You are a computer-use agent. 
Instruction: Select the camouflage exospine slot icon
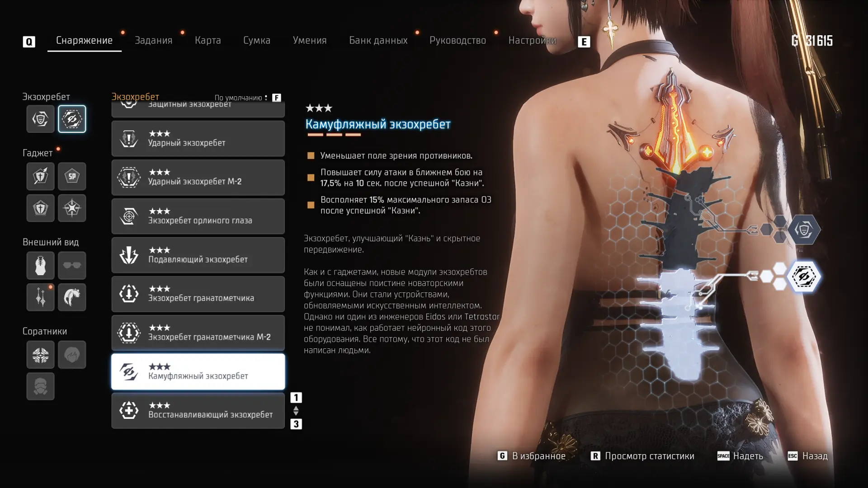pos(72,119)
